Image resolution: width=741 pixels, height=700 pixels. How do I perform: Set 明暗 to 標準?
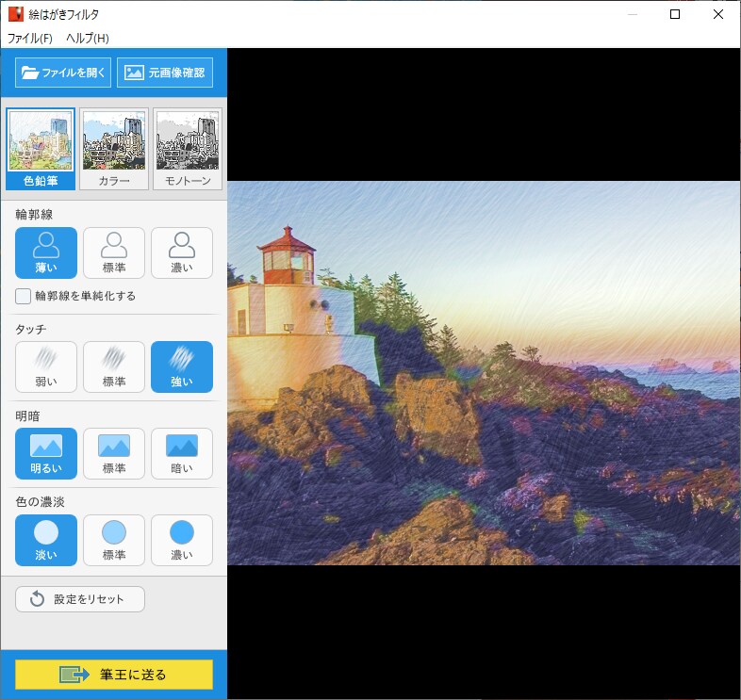(x=114, y=453)
